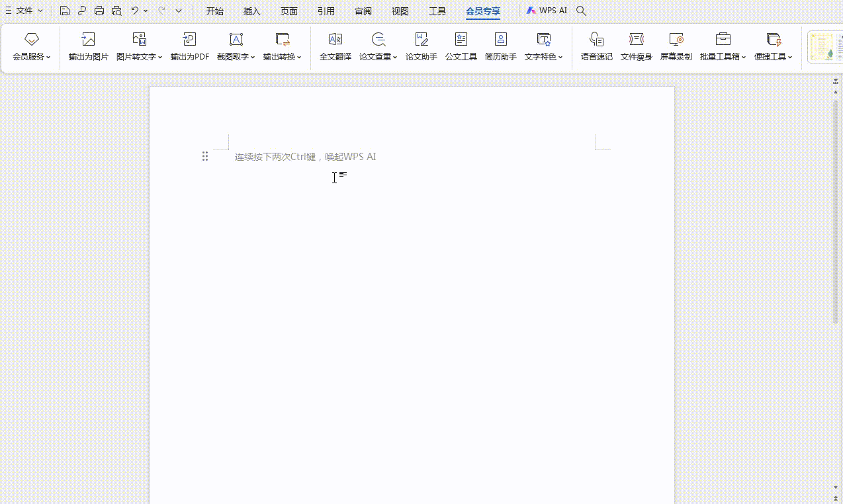The height and width of the screenshot is (504, 843).
Task: Launch the 论文助手 tool
Action: [421, 40]
